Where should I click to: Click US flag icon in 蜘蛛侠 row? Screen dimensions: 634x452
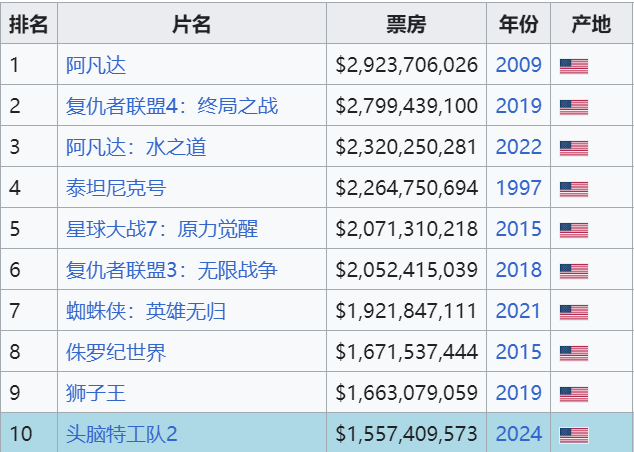(574, 313)
